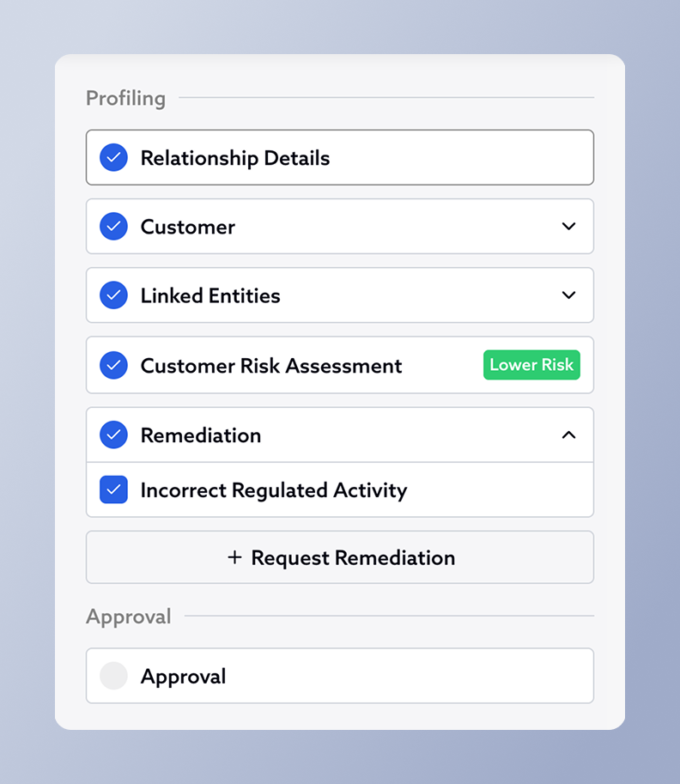The image size is (680, 784).
Task: Click the Remediation completed checkmark icon
Action: pyautogui.click(x=113, y=435)
